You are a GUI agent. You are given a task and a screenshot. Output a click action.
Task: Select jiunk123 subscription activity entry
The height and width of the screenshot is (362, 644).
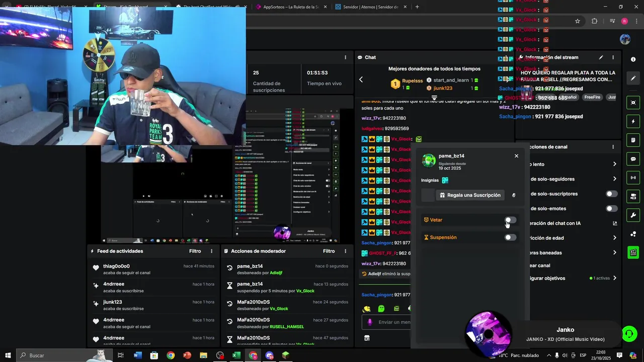[x=153, y=305]
